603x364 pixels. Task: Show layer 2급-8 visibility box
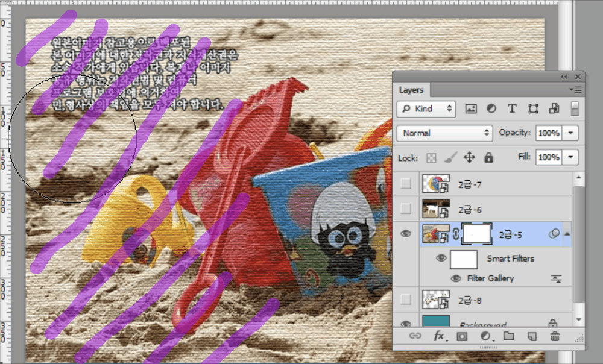click(x=406, y=299)
